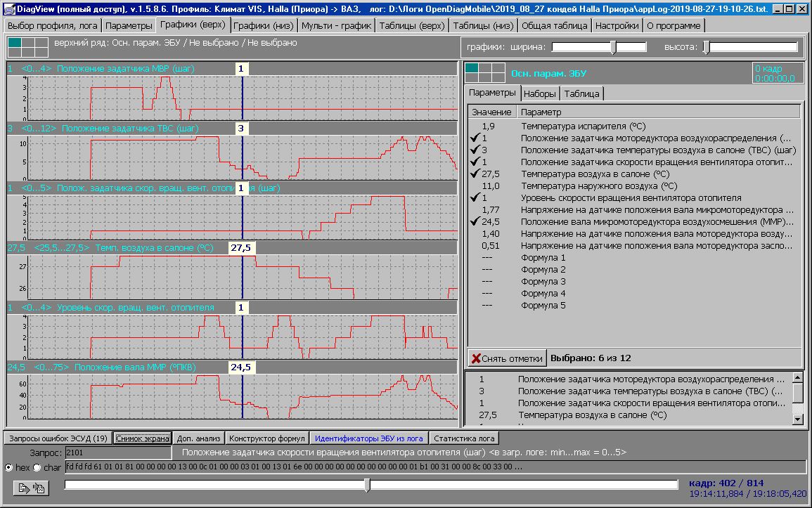Click the layout grid icon next to 'Осн. парам. ЭБУ'
Screen dimensions: 812x508
(x=484, y=73)
